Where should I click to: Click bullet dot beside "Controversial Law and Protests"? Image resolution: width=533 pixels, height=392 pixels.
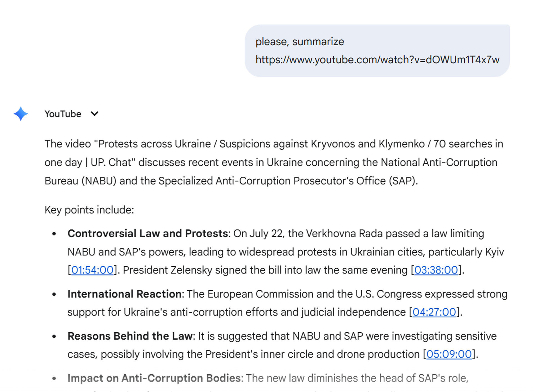[x=54, y=234]
